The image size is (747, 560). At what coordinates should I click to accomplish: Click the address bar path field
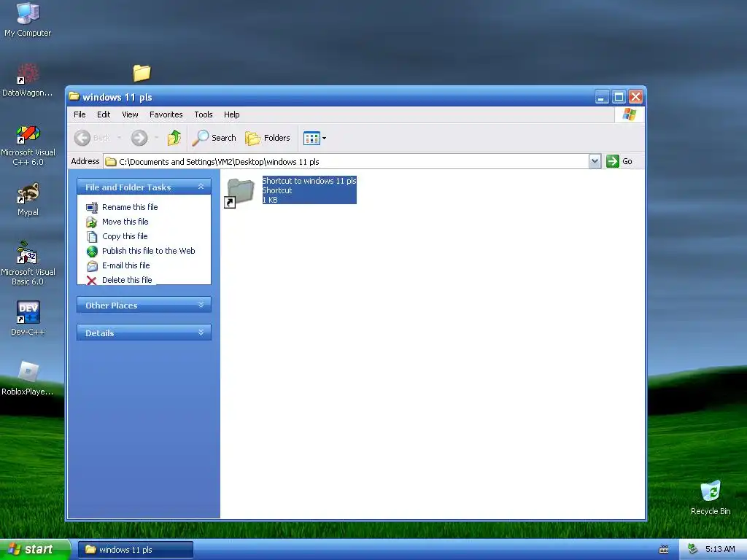pyautogui.click(x=347, y=162)
